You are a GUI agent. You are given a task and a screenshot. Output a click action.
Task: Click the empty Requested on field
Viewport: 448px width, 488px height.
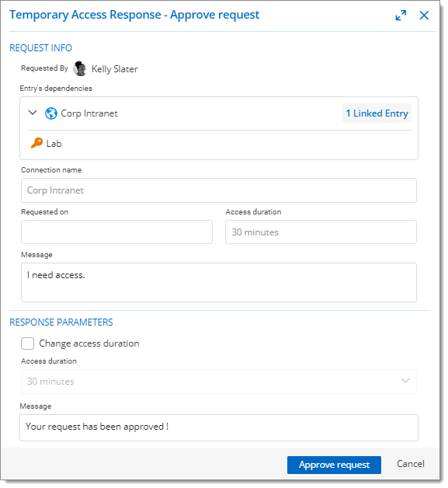[x=117, y=232]
